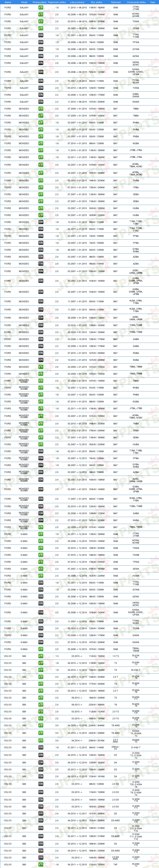Click ON diesel icon in Volvo S60 2.4 D4 AWD row
This screenshot has height=868, width=159.
41,858
